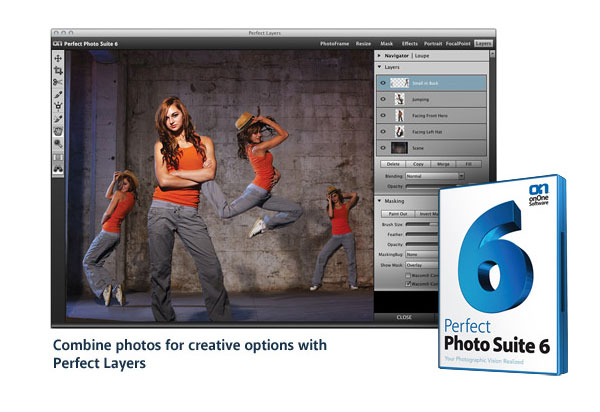Open the Show Mask dropdown

[x=422, y=265]
